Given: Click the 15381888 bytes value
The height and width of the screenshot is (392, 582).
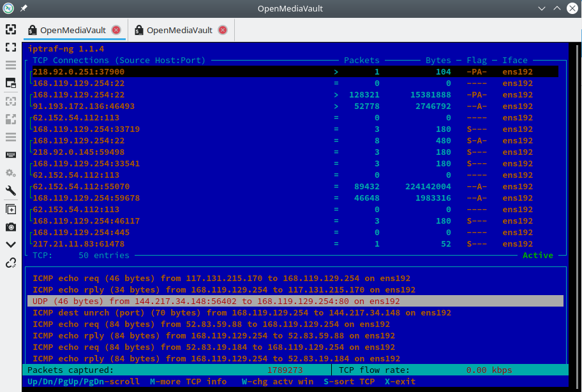Looking at the screenshot, I should pyautogui.click(x=431, y=94).
